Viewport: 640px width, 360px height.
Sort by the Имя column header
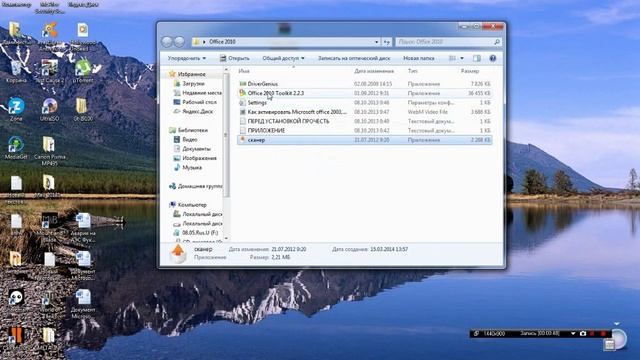click(244, 71)
